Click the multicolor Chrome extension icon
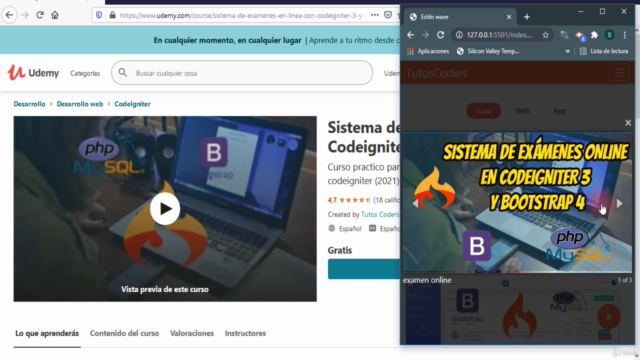 click(580, 36)
